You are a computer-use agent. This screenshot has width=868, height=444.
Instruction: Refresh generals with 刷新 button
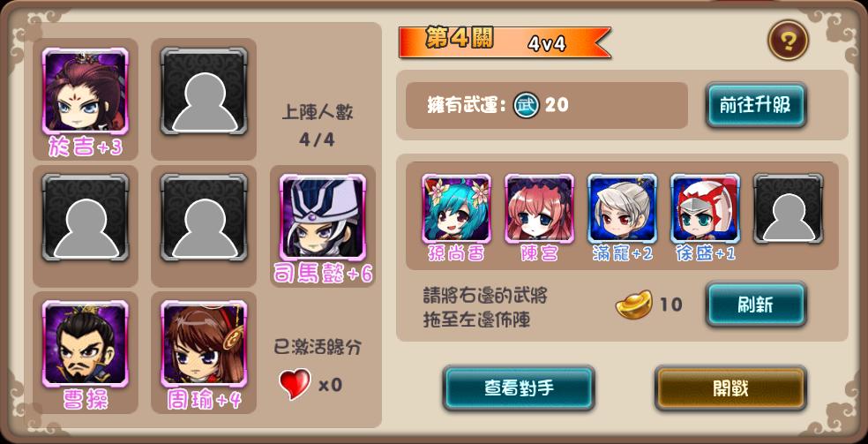(756, 305)
